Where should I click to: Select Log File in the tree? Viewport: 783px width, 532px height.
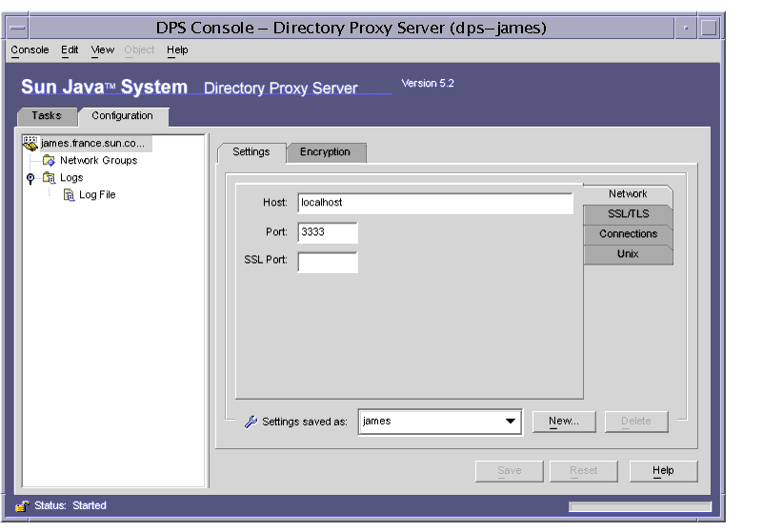pos(97,195)
